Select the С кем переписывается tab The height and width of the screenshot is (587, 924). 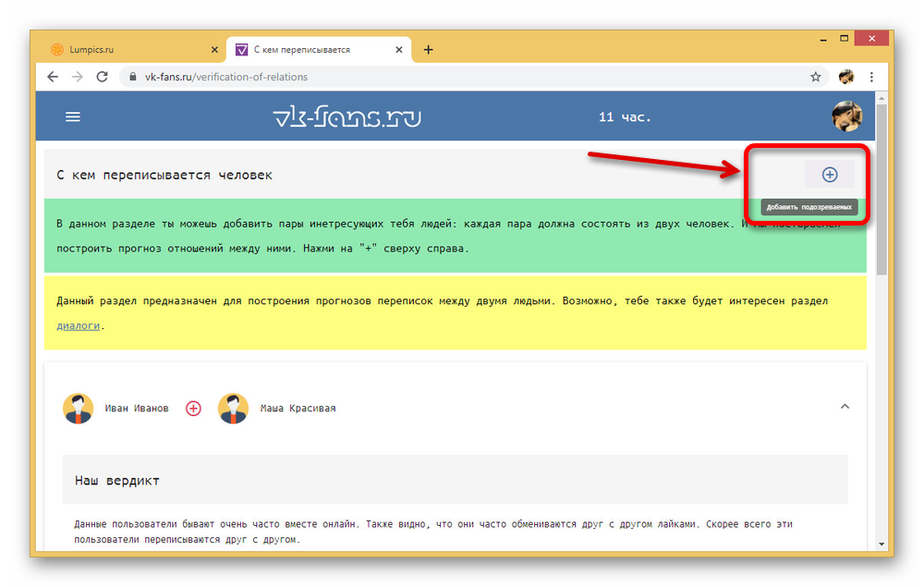318,50
